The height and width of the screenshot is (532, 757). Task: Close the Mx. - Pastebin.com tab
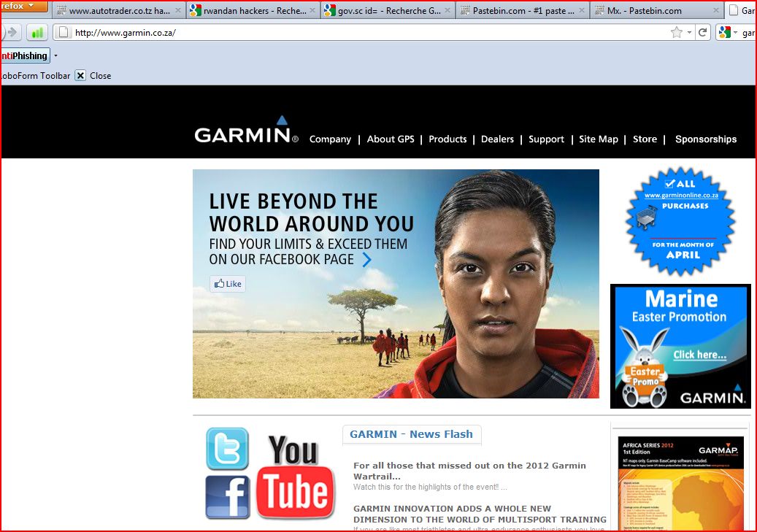[x=716, y=10]
